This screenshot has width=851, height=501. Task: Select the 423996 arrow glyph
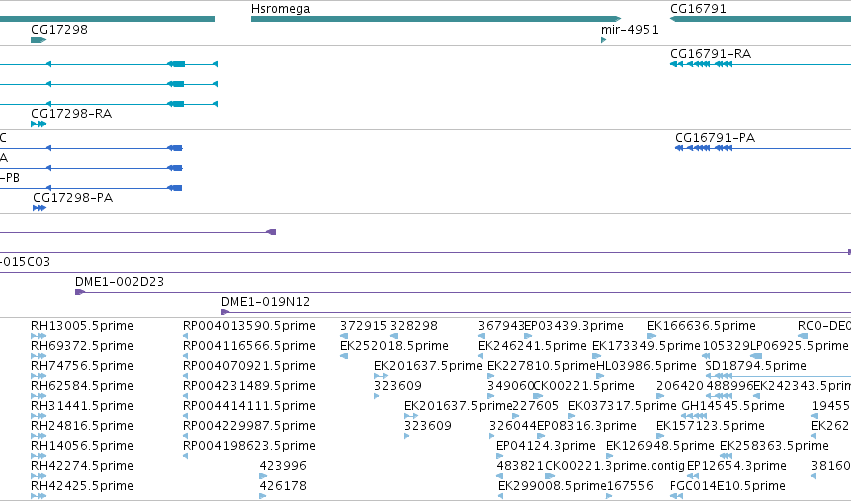click(263, 476)
